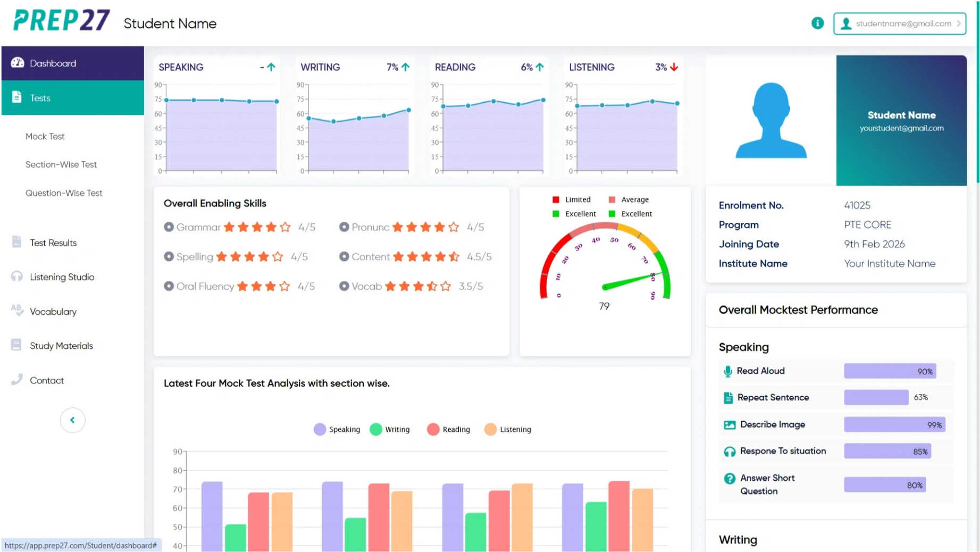Open the Dashboard from the sidebar
This screenshot has height=552, width=980.
click(x=53, y=63)
